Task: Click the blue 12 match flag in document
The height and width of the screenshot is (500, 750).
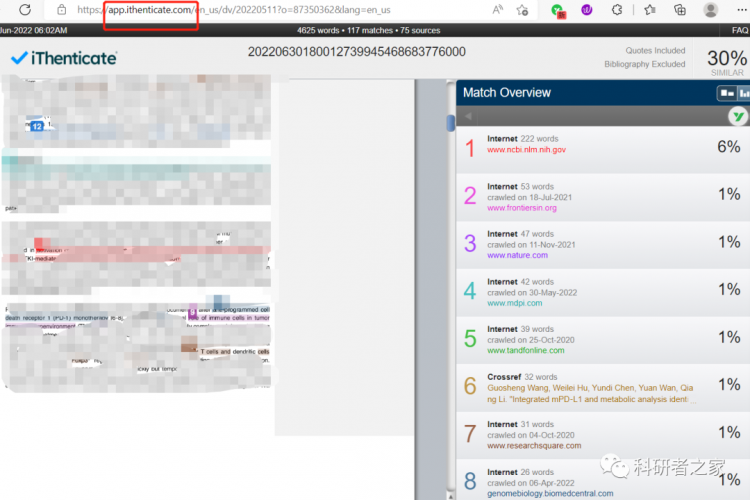Action: coord(37,126)
